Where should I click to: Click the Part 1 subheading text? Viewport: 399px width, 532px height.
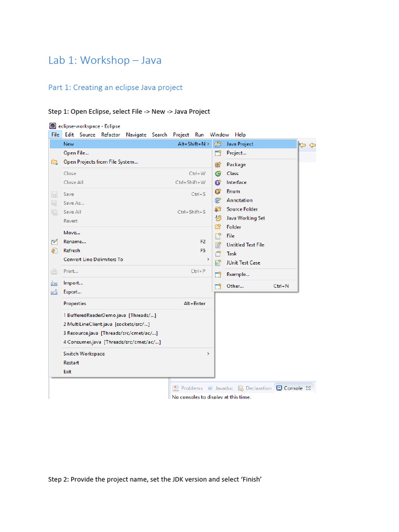point(115,87)
